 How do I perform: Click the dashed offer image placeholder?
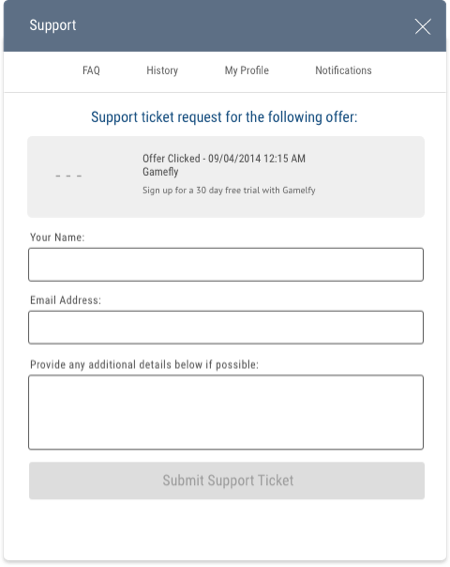pos(69,176)
